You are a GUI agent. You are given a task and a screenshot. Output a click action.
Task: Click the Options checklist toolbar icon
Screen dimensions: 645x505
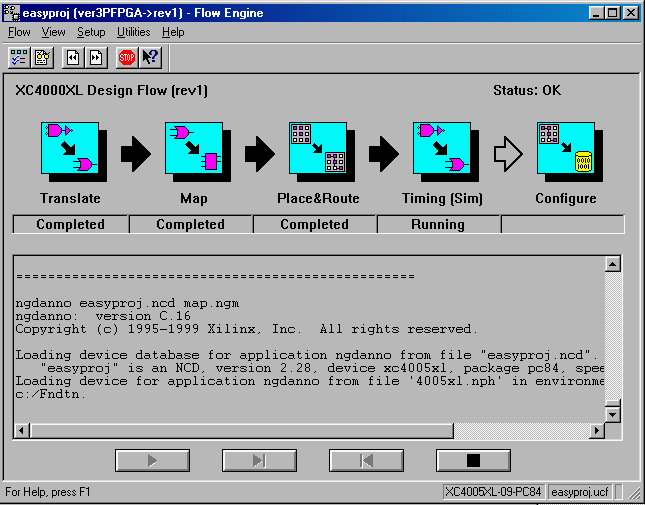click(x=19, y=58)
